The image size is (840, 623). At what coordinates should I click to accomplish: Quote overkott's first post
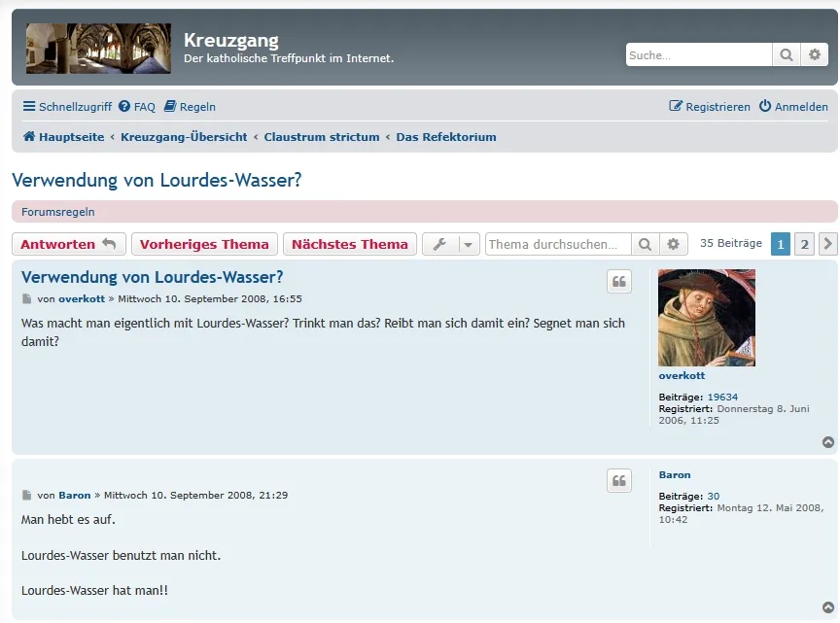(619, 282)
